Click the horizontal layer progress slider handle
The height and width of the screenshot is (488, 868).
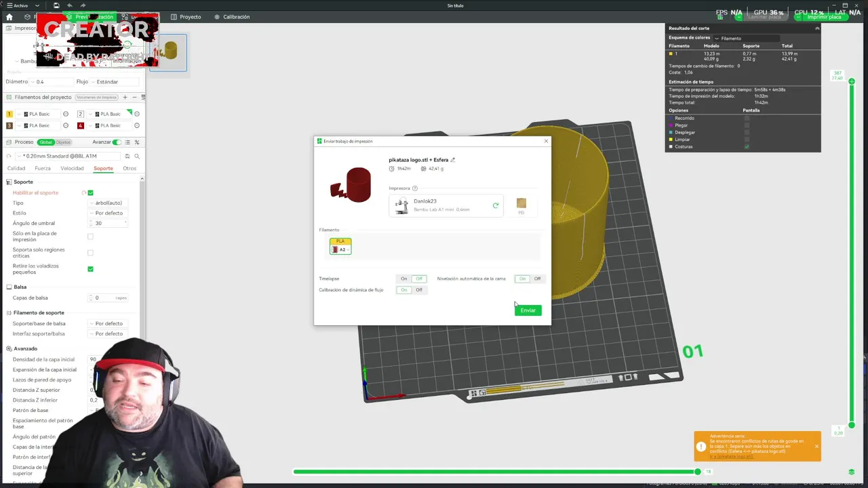(698, 472)
